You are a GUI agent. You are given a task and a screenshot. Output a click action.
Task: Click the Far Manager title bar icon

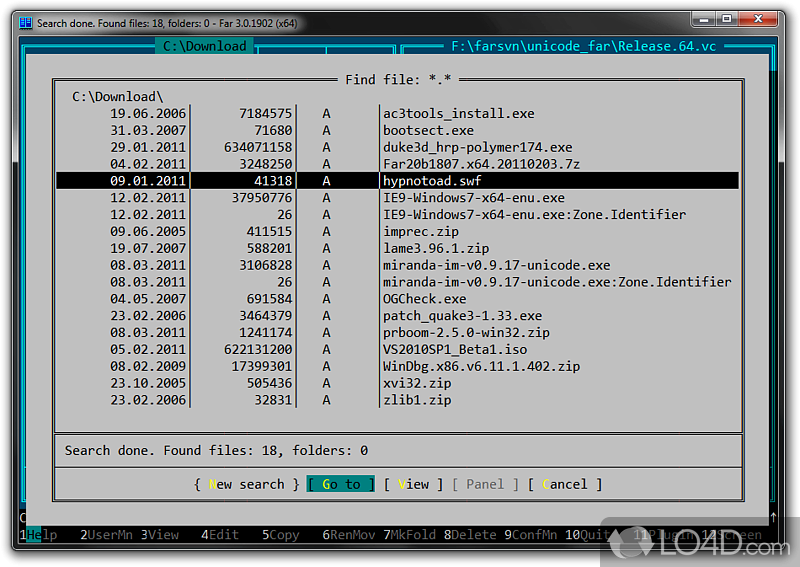click(25, 21)
